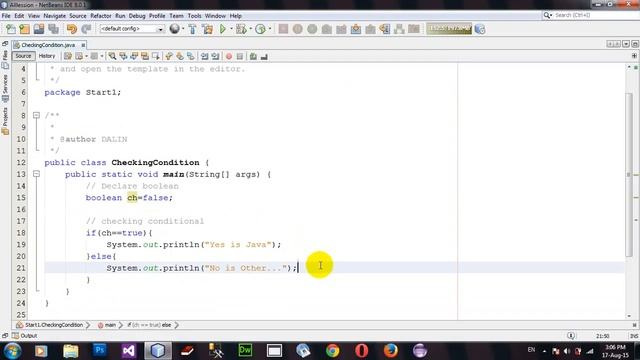640x360 pixels.
Task: Open the Services side panel
Action: [x=5, y=88]
